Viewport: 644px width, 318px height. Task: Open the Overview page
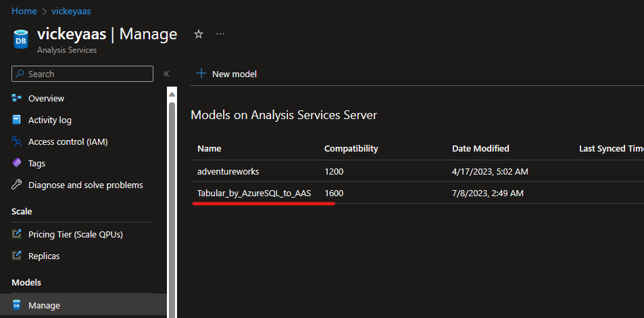[46, 98]
